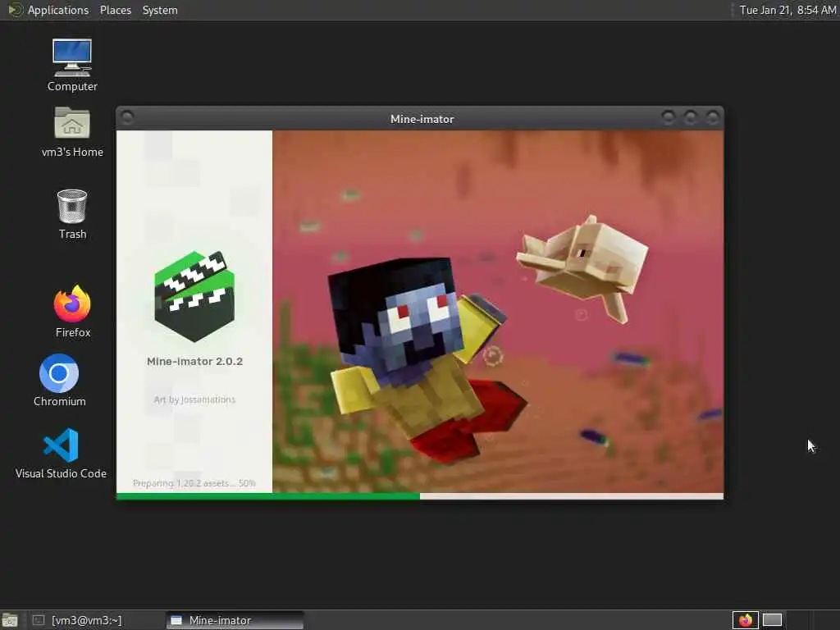This screenshot has height=630, width=840.
Task: Open vm3's Home folder icon
Action: click(x=72, y=132)
